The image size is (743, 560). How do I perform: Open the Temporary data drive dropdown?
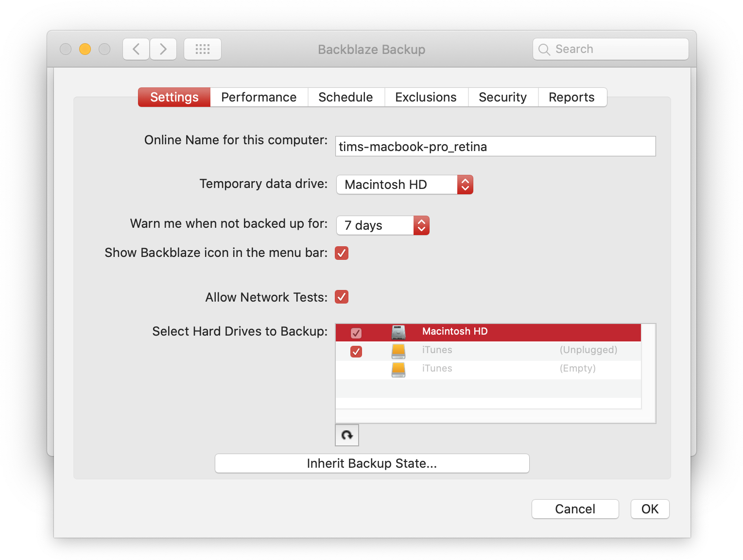[405, 185]
